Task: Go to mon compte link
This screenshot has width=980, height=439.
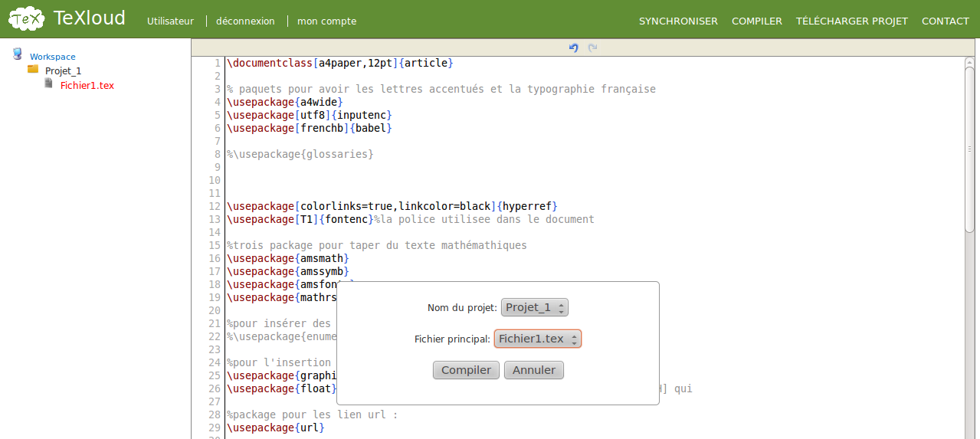Action: pos(326,21)
